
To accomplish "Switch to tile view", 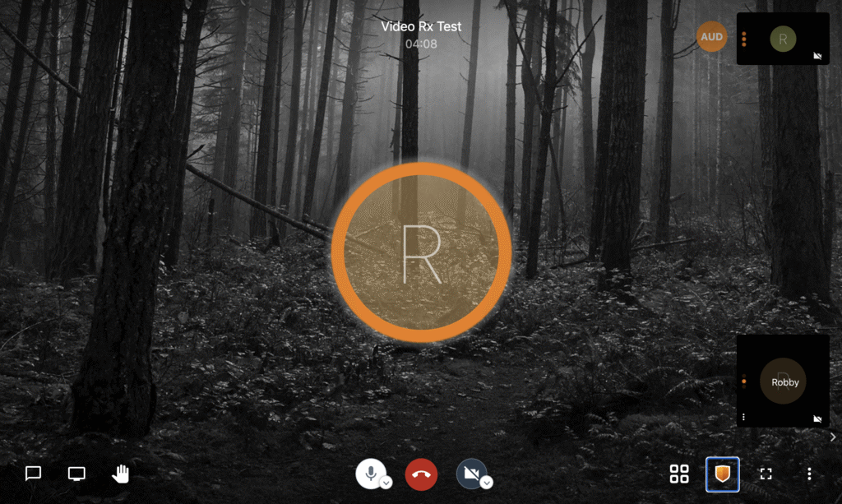I will 678,474.
